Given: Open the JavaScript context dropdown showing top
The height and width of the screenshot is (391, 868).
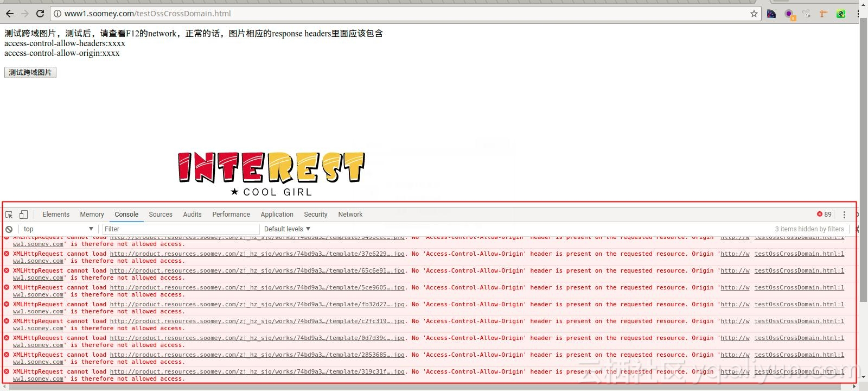Looking at the screenshot, I should (x=58, y=229).
